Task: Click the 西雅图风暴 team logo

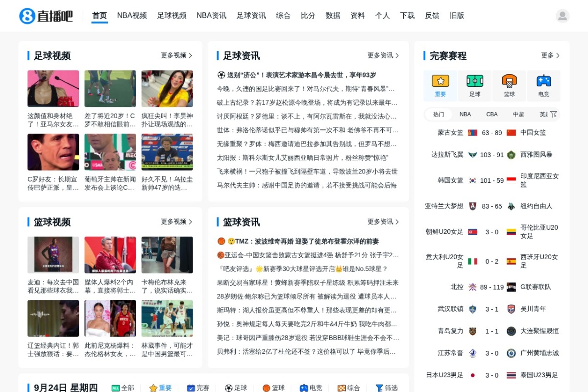Action: [511, 155]
